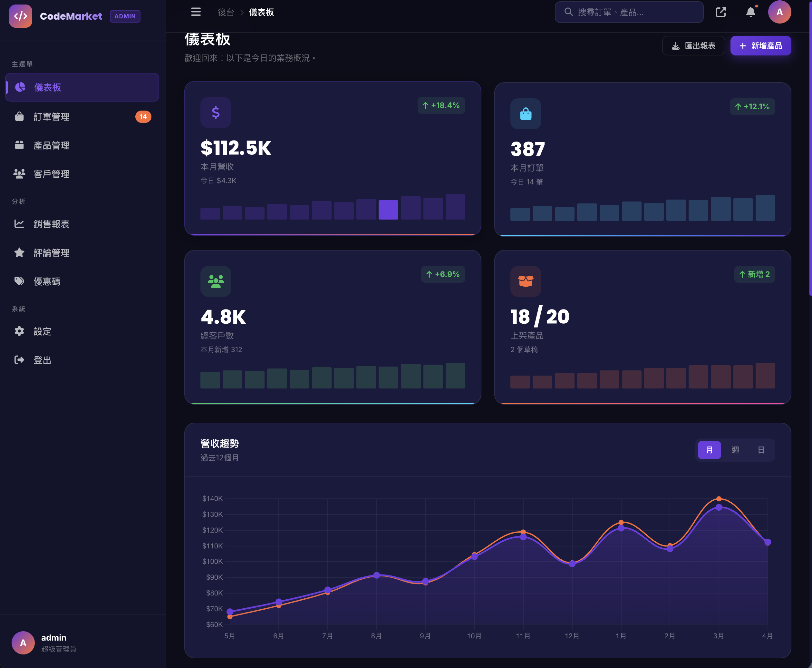812x668 pixels.
Task: Switch revenue trend to 週 view
Action: tap(735, 450)
